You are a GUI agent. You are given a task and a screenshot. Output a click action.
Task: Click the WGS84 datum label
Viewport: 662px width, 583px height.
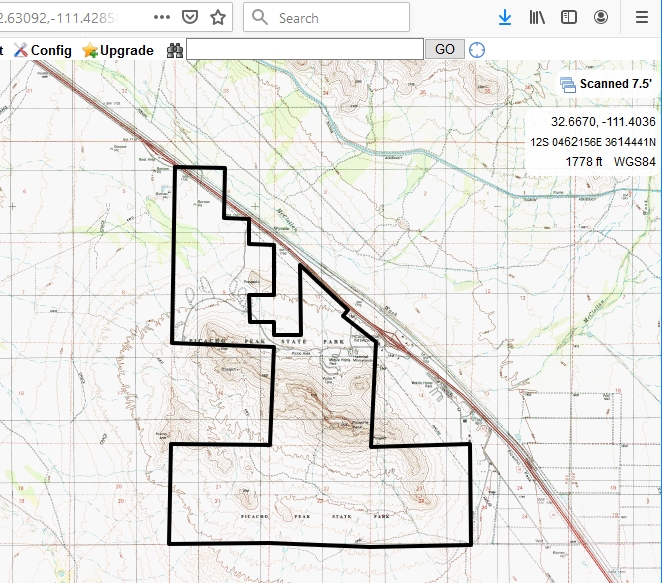(x=634, y=161)
